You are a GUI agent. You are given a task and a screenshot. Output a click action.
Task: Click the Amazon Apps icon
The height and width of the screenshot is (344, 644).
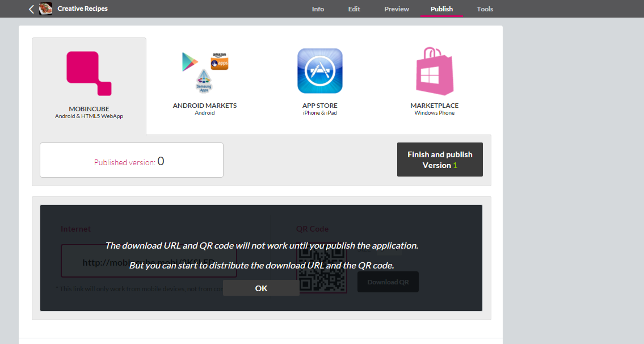click(x=220, y=61)
